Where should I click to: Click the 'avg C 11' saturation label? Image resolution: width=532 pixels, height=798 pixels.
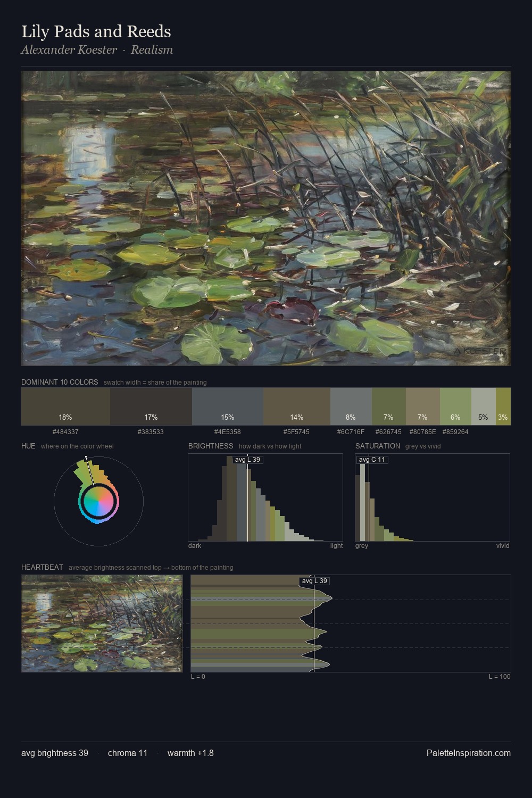372,460
